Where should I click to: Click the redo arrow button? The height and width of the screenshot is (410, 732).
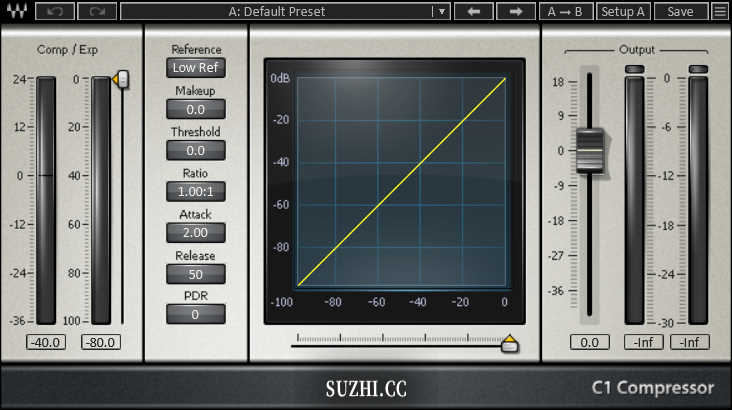[97, 12]
